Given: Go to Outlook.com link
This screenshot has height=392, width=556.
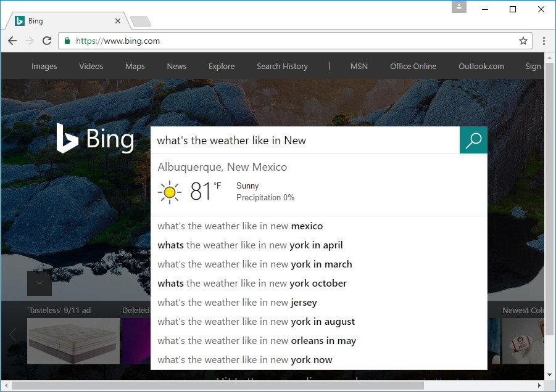Looking at the screenshot, I should point(481,66).
